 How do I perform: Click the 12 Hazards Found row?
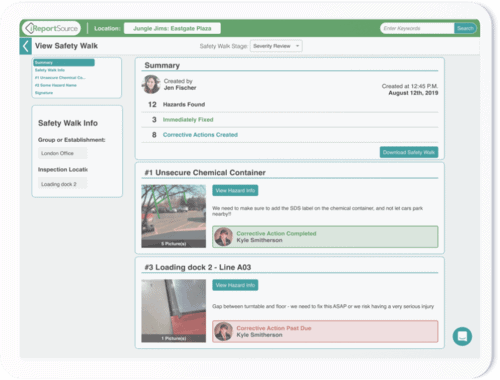[290, 104]
